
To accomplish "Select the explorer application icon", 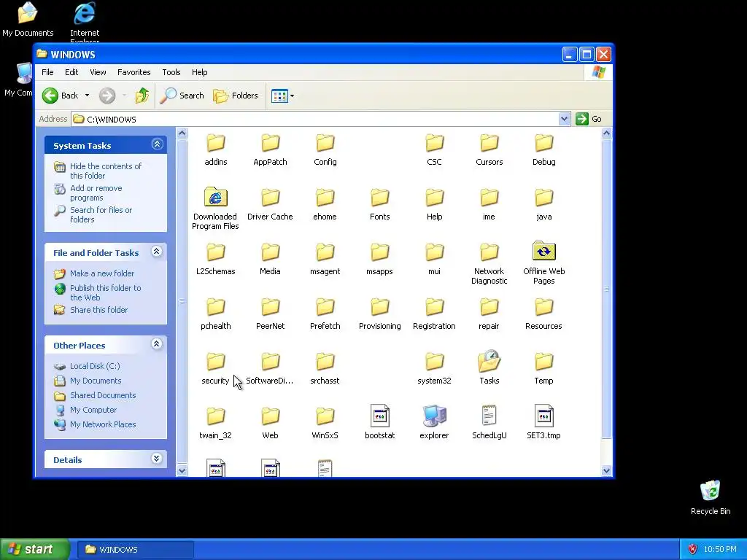I will (x=434, y=416).
